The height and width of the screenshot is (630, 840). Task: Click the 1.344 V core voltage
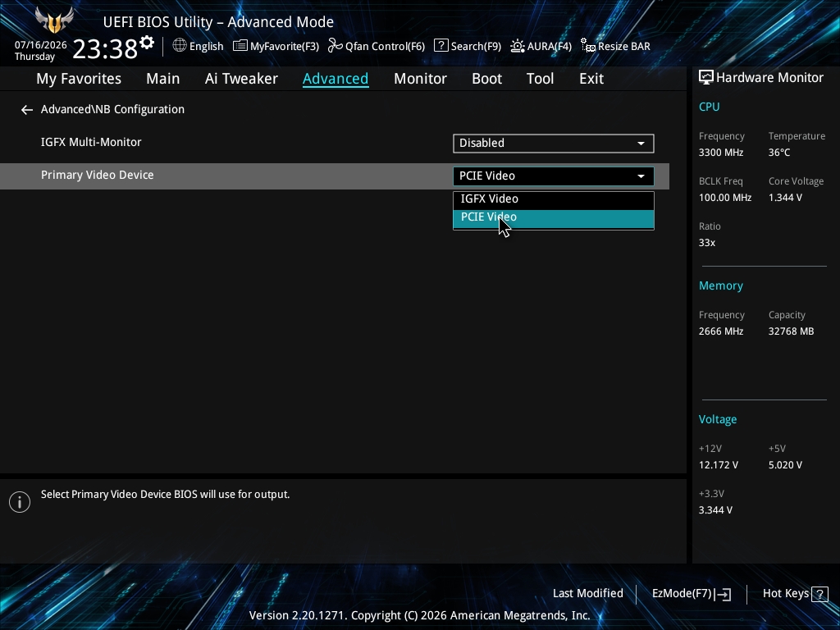point(785,198)
